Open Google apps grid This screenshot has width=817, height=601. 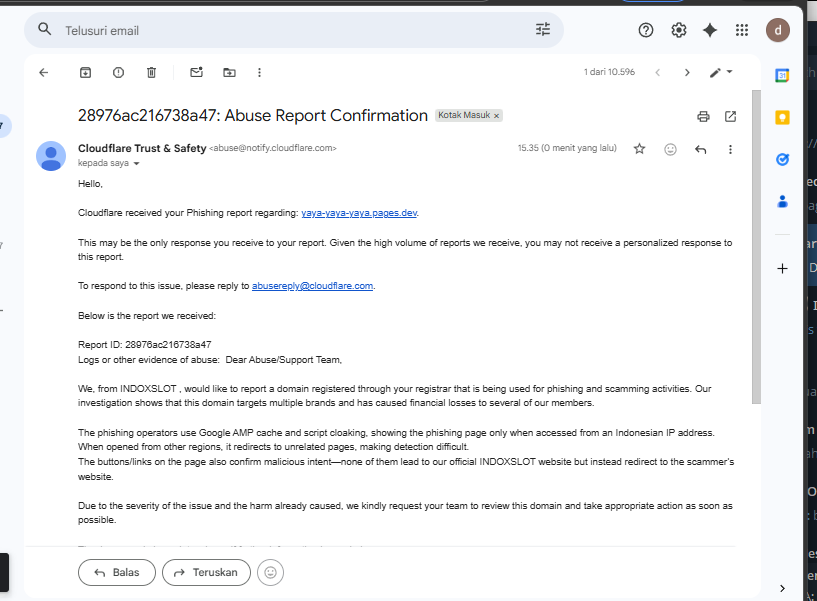tap(742, 30)
